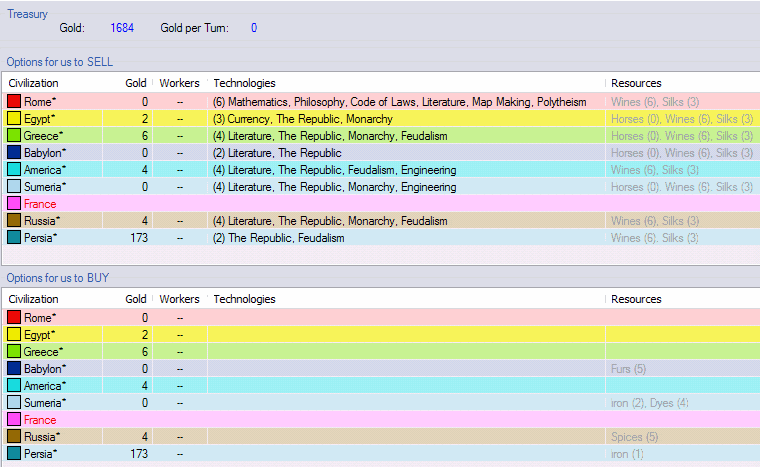Sort BUY list by Workers column header

[179, 299]
